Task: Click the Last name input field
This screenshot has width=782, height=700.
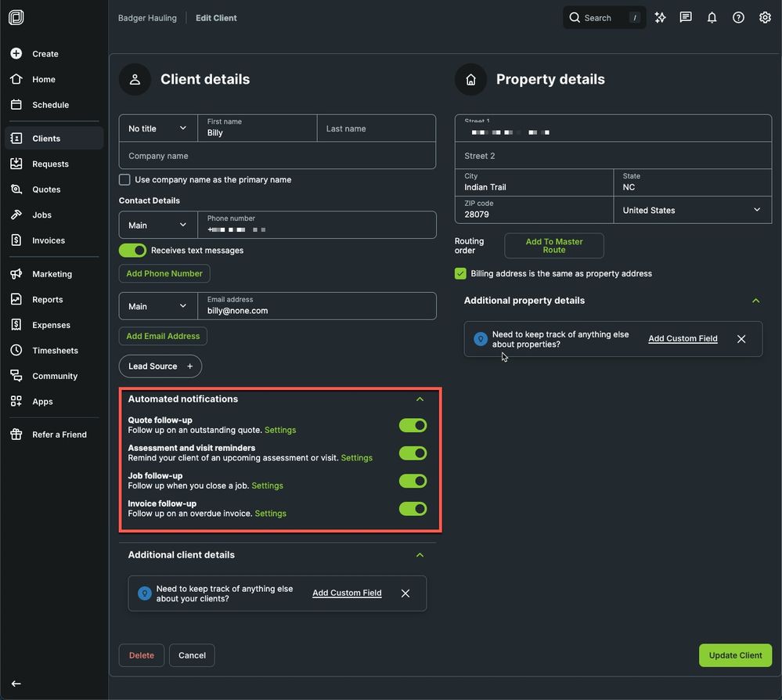Action: [x=376, y=128]
